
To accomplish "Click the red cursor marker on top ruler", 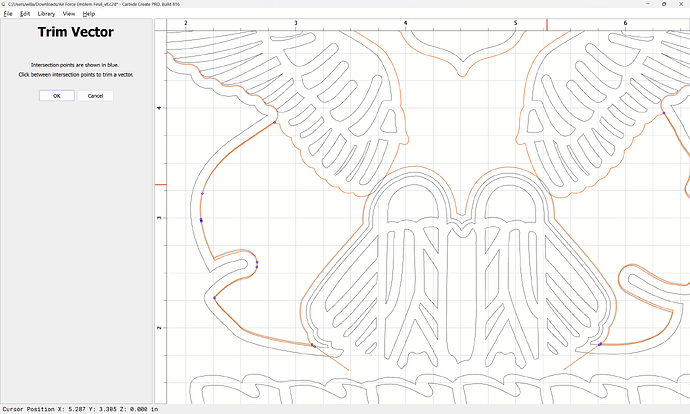I will click(547, 25).
